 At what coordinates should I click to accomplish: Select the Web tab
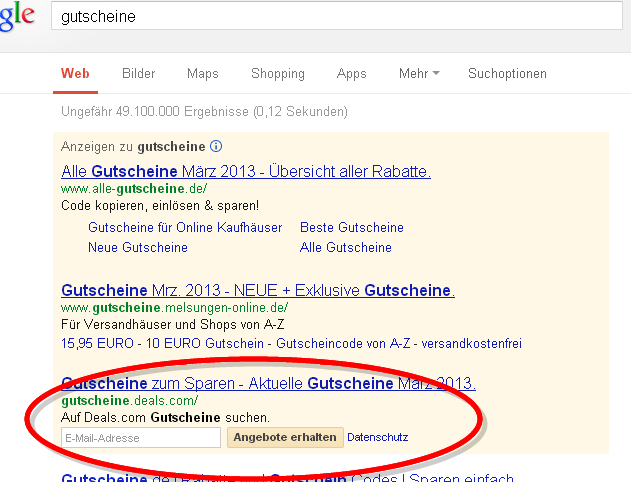(75, 74)
